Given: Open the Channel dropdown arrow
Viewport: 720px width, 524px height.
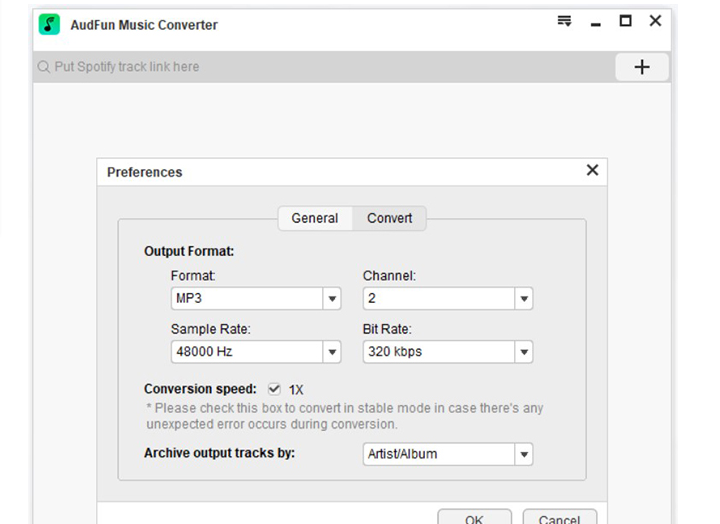Looking at the screenshot, I should (x=524, y=299).
